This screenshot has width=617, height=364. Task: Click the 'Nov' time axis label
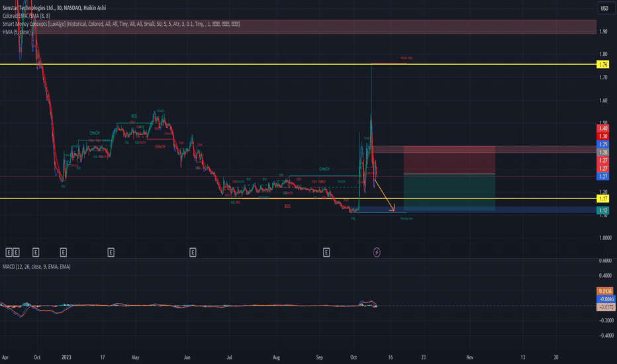pos(469,357)
